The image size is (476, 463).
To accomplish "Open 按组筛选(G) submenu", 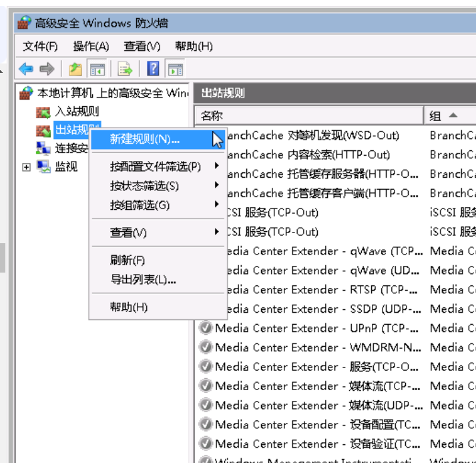I will (x=158, y=205).
